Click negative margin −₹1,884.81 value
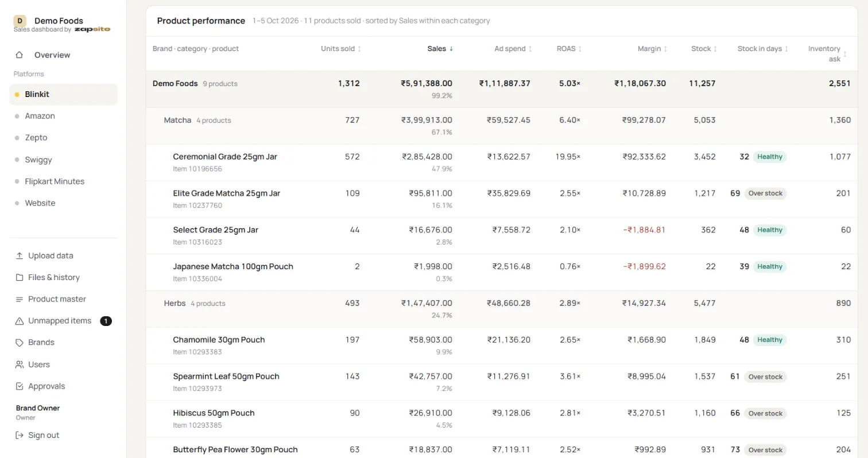868x458 pixels. (x=644, y=230)
